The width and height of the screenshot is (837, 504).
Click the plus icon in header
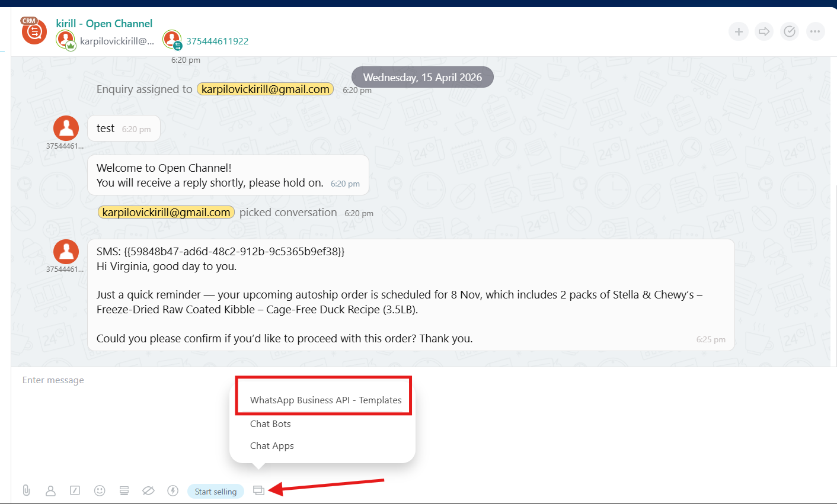(739, 31)
